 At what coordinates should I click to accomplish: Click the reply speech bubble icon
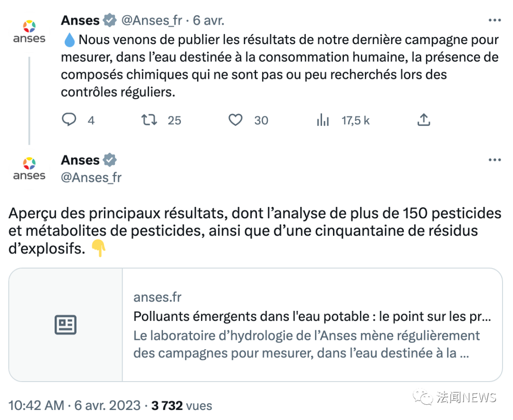tap(69, 120)
